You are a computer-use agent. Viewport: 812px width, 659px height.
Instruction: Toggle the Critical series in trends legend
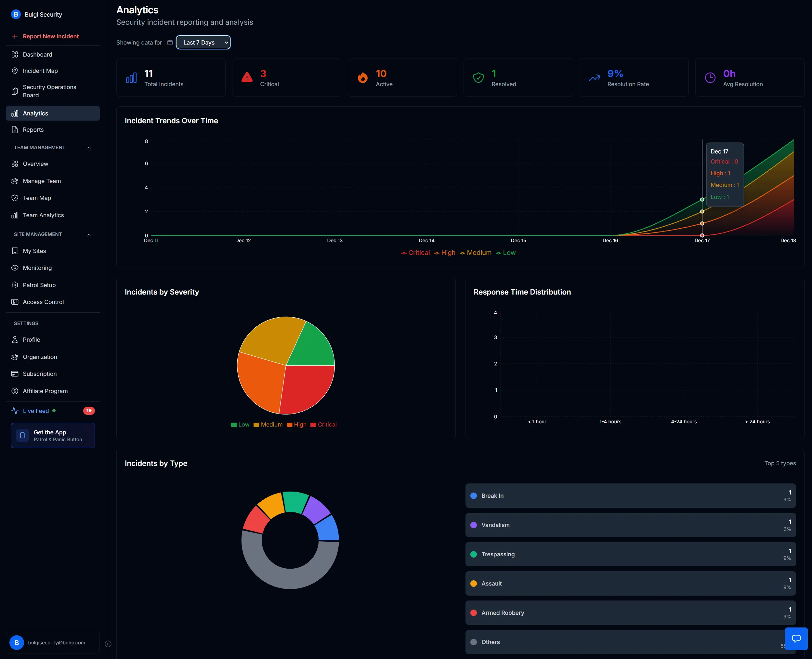[x=415, y=252]
